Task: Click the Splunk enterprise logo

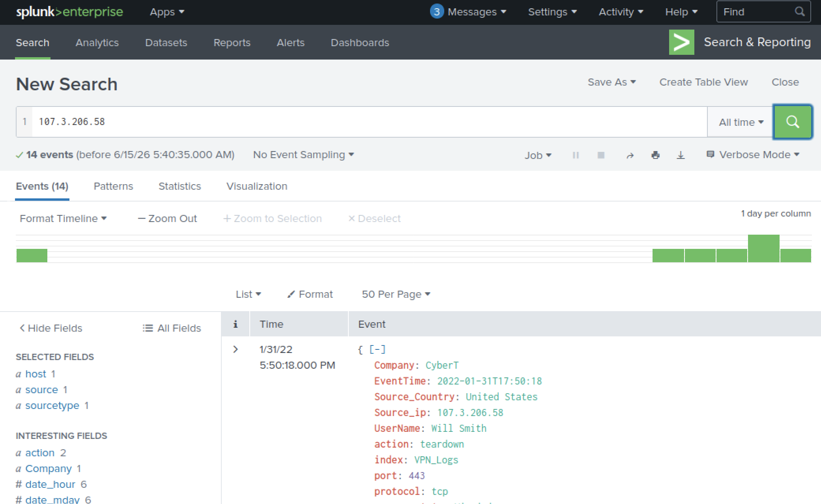Action: pyautogui.click(x=69, y=12)
